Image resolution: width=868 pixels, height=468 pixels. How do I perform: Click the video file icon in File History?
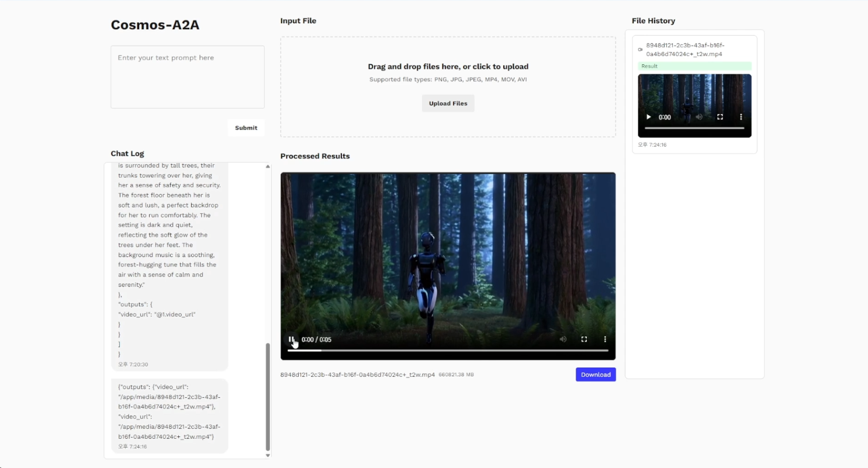(x=641, y=50)
